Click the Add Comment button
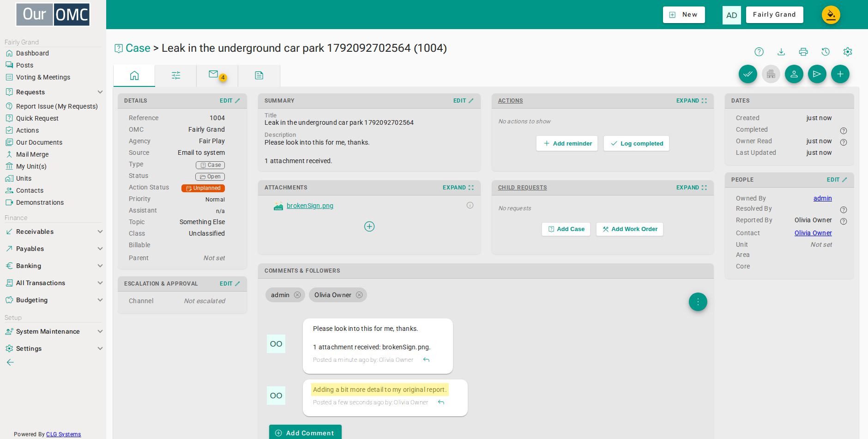The height and width of the screenshot is (439, 868). click(x=305, y=433)
